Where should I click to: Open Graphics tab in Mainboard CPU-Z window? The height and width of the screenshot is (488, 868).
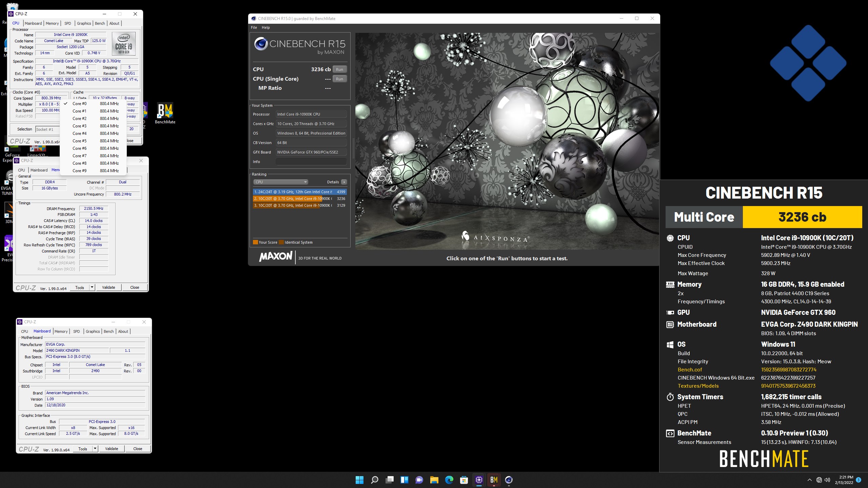tap(93, 331)
